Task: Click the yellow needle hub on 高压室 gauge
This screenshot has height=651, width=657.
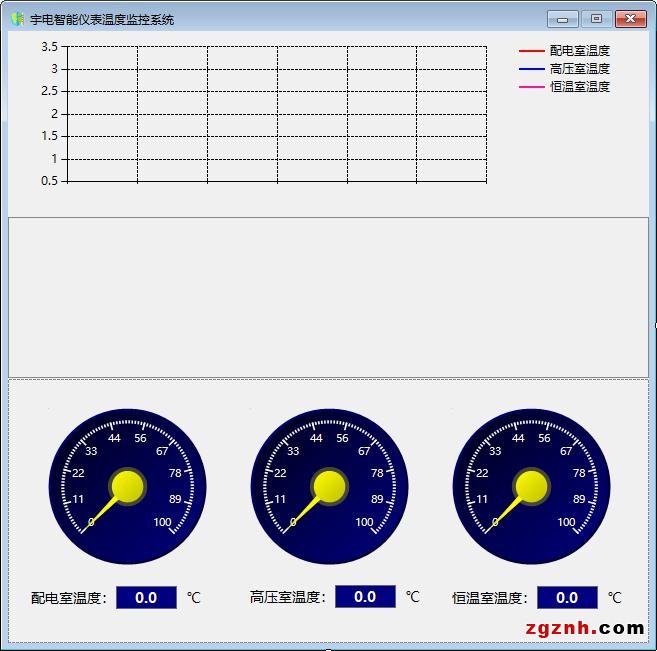Action: click(330, 486)
